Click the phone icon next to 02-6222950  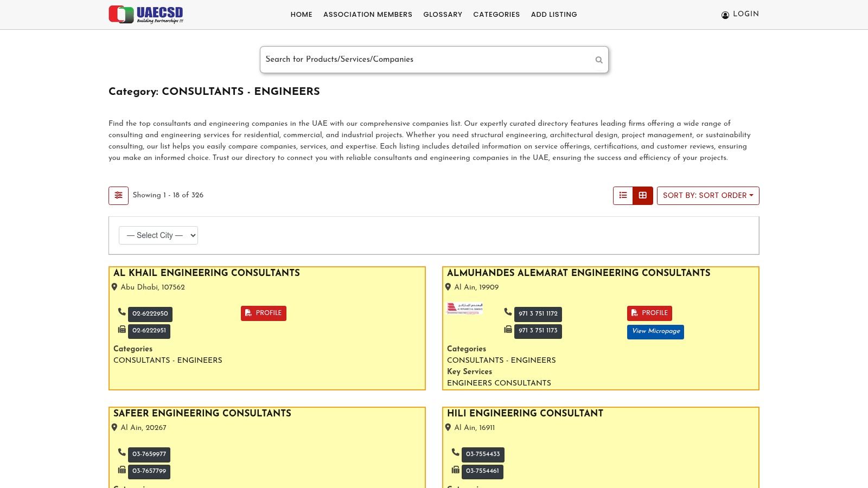(122, 312)
